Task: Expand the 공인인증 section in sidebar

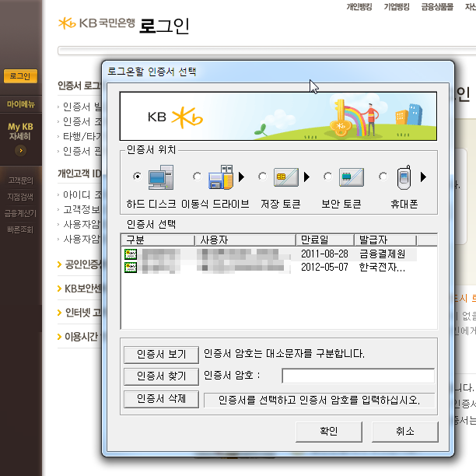Action: (x=79, y=264)
